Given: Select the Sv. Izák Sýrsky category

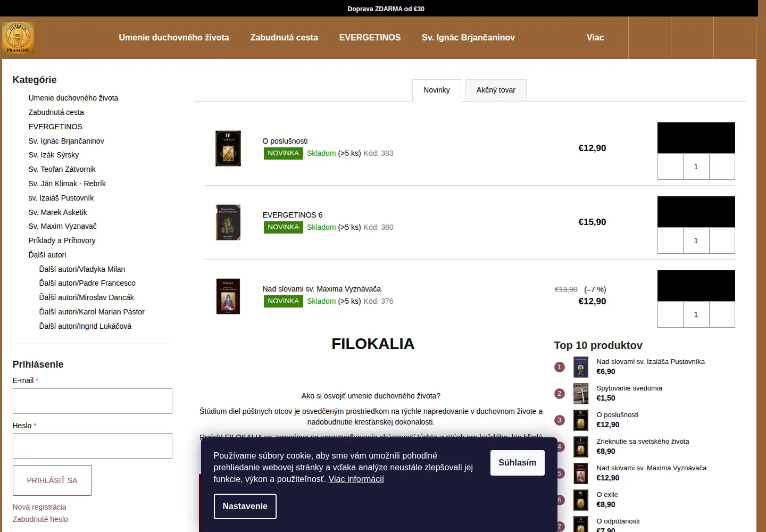Looking at the screenshot, I should [54, 155].
